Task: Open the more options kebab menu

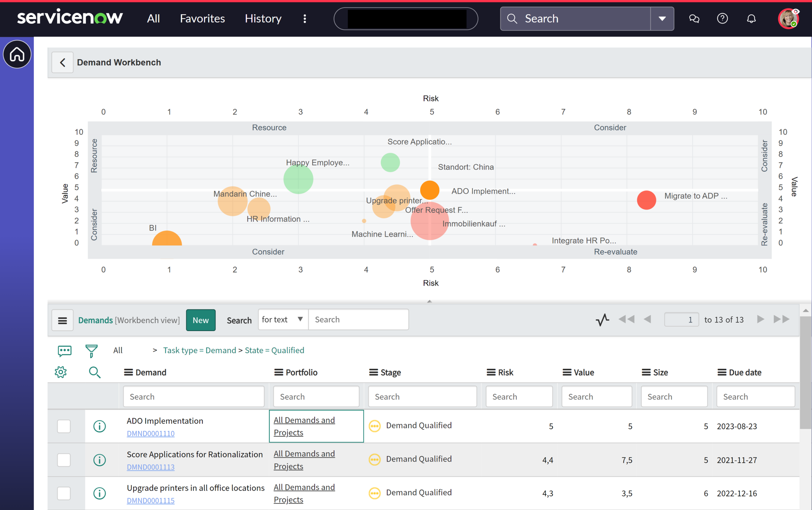Action: point(305,18)
